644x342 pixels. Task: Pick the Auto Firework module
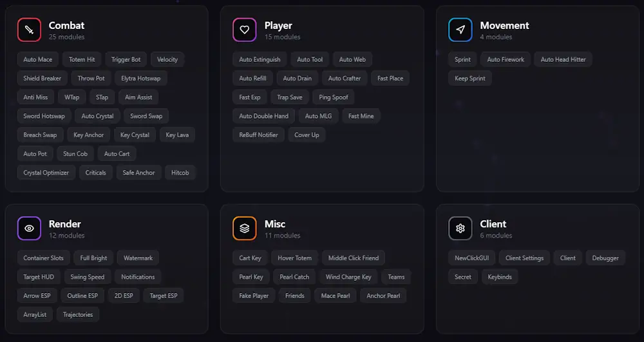click(506, 59)
